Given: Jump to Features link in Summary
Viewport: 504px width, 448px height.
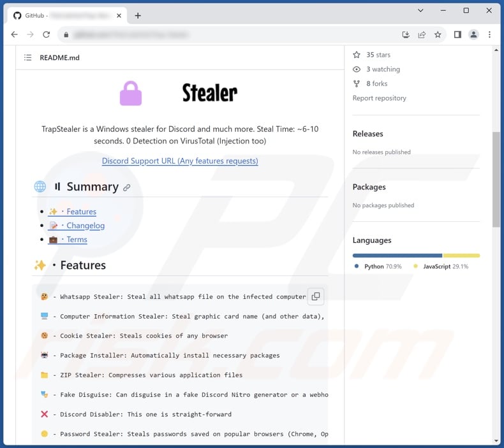Looking at the screenshot, I should (x=72, y=212).
